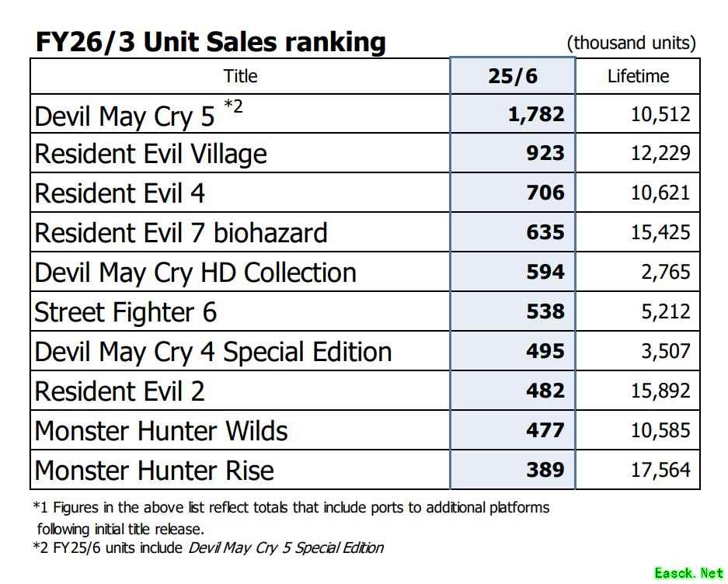728x584 pixels.
Task: Select the Resident Evil 4 title cell
Action: coord(120,193)
